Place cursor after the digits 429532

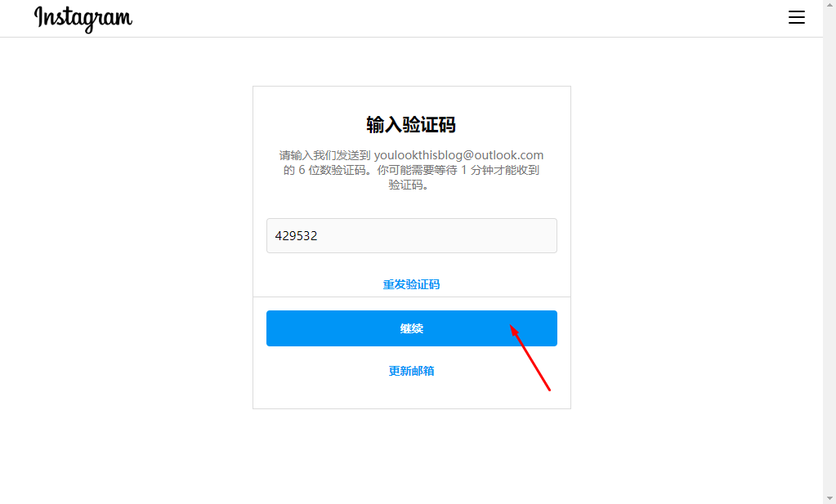click(318, 235)
